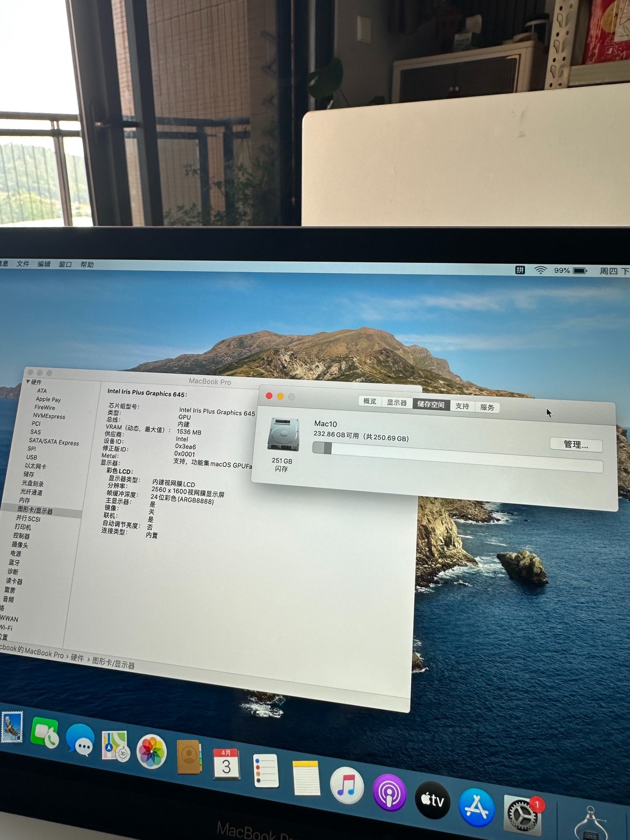Select 控制器 in sidebar

(x=21, y=536)
